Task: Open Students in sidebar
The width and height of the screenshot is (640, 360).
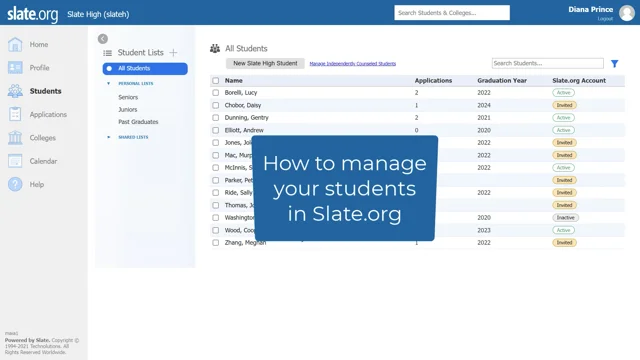Action: 45,91
